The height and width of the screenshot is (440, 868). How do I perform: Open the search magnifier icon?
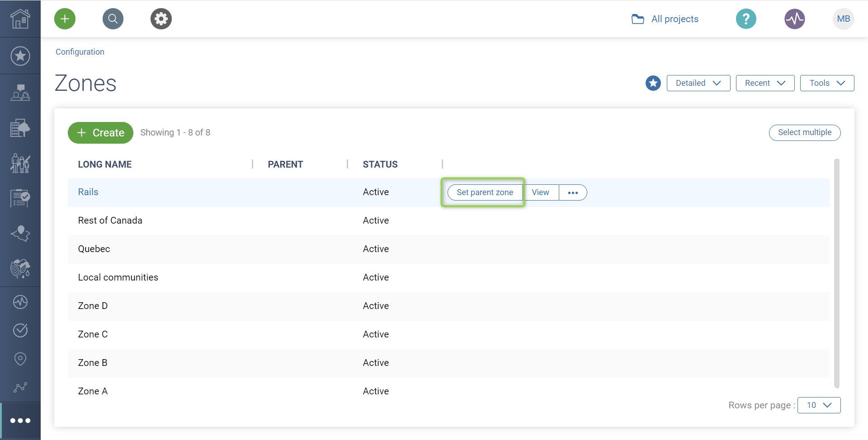[x=113, y=19]
